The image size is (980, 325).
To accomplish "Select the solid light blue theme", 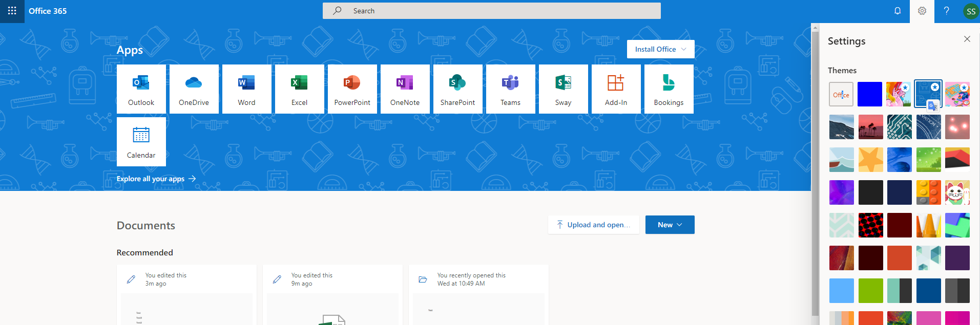I will [841, 291].
